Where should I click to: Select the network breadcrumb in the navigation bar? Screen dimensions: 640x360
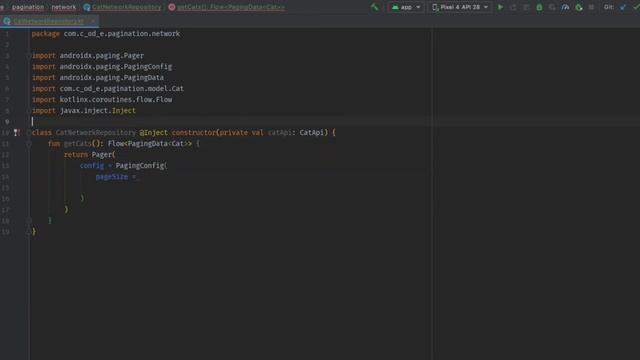(63, 7)
